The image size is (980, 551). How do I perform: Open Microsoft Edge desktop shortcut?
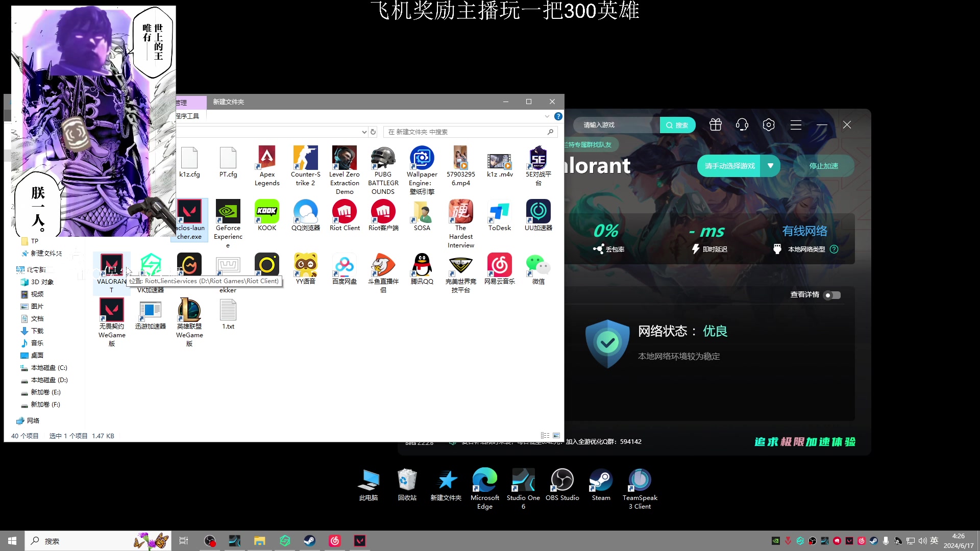point(485,489)
